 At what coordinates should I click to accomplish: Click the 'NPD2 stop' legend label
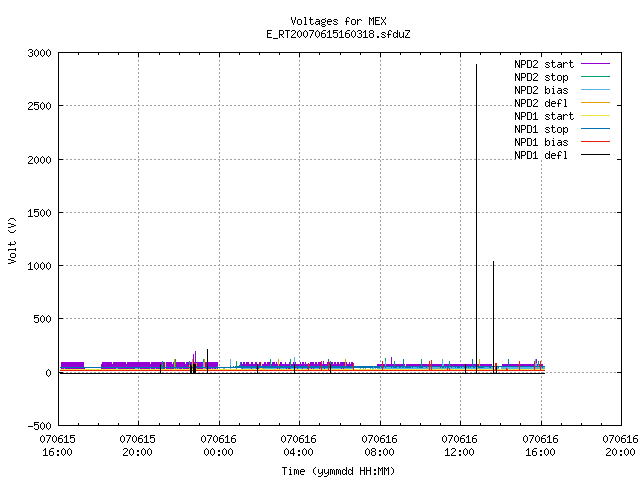(541, 77)
